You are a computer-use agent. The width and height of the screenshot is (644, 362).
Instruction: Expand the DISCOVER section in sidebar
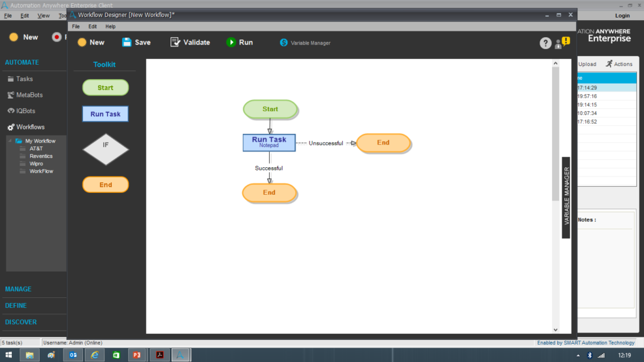(21, 322)
